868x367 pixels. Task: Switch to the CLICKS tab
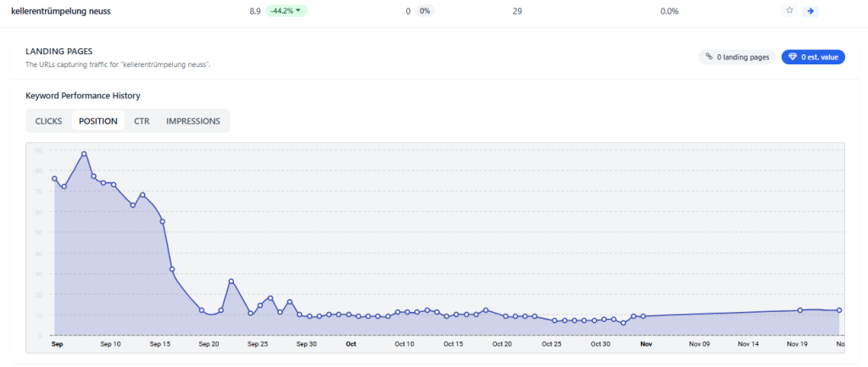tap(48, 121)
